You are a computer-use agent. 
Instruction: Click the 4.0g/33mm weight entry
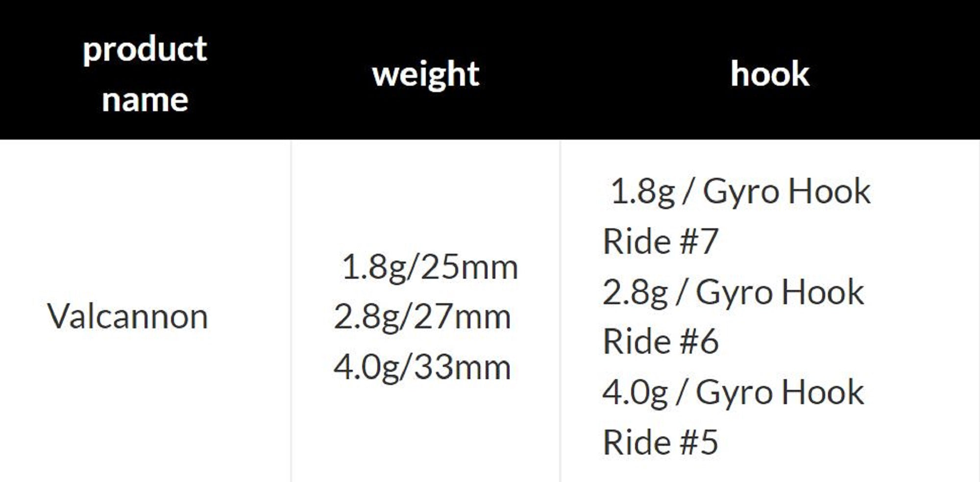(x=422, y=367)
